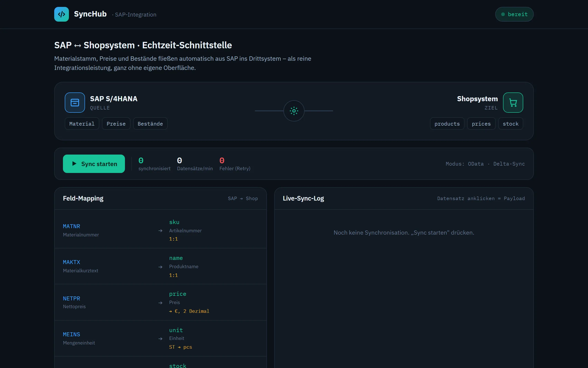
Task: Click the Produktname label
Action: coord(184,267)
